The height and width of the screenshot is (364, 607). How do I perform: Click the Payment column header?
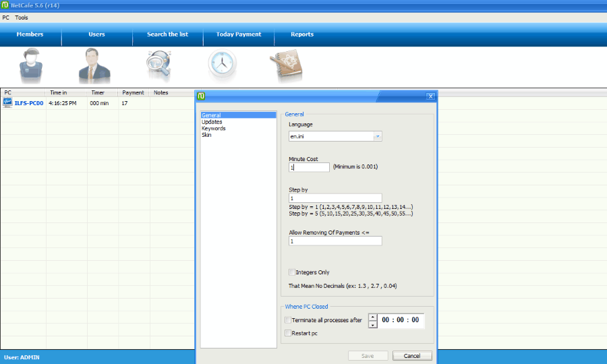pyautogui.click(x=134, y=92)
